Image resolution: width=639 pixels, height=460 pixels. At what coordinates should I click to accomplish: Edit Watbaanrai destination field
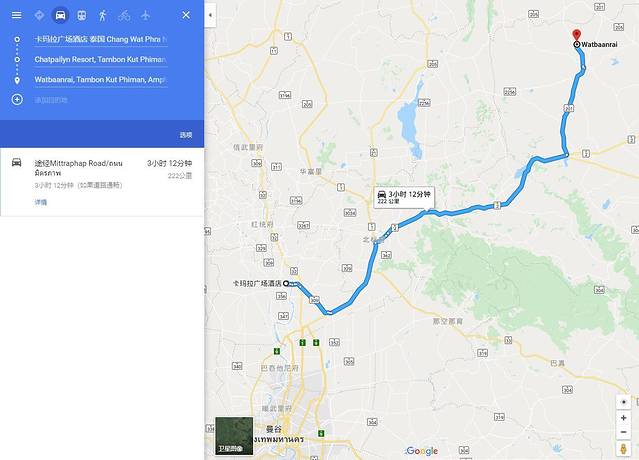click(101, 79)
